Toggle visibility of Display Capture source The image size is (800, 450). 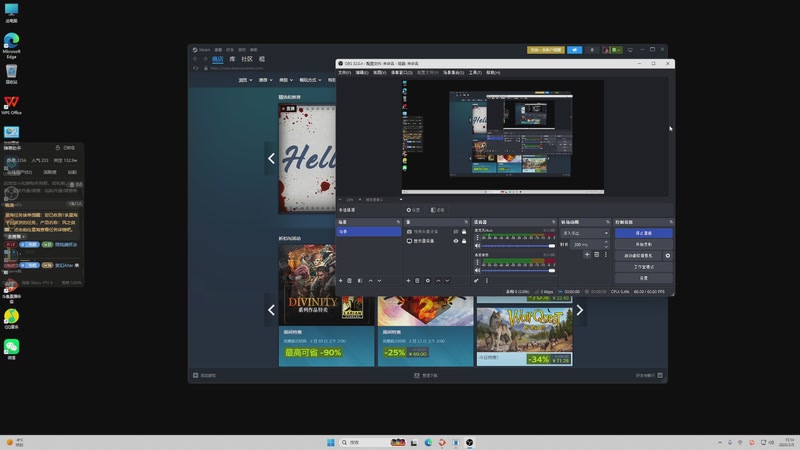456,241
